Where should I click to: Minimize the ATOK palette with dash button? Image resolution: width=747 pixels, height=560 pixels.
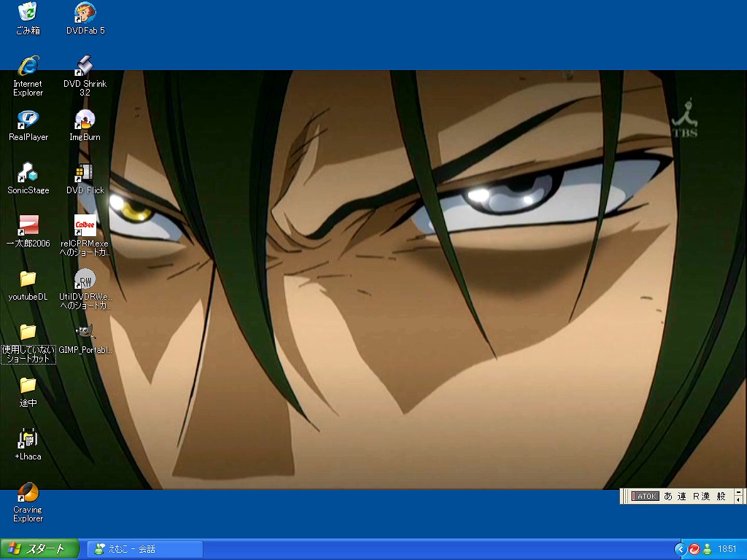[x=739, y=492]
